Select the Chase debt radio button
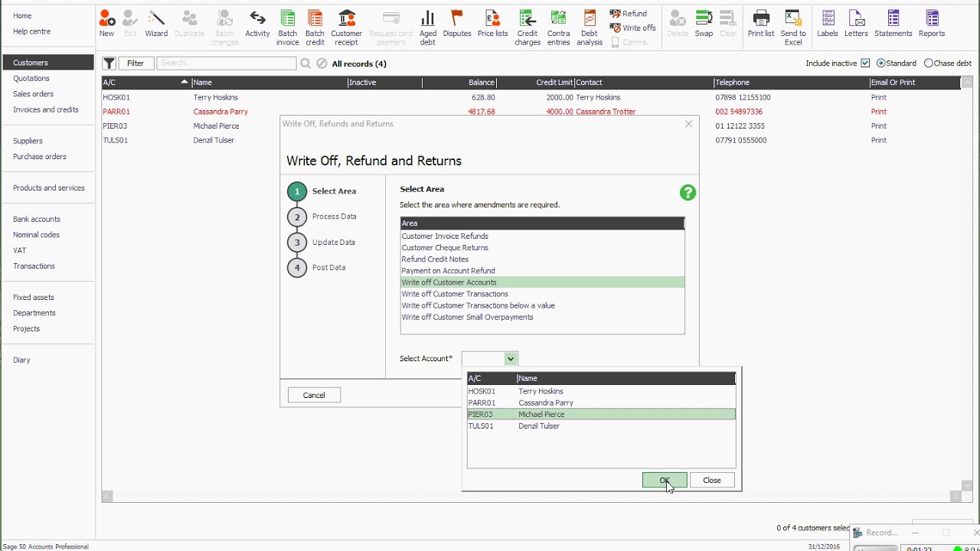This screenshot has width=980, height=551. pyautogui.click(x=929, y=64)
